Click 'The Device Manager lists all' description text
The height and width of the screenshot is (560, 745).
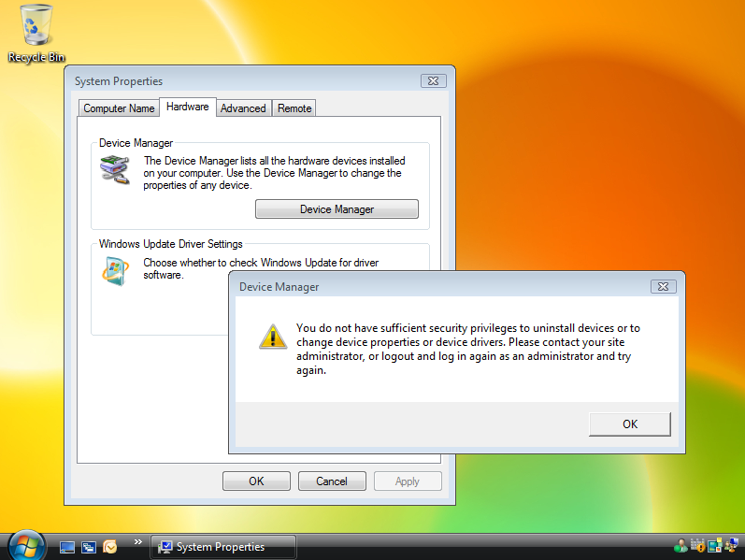coord(274,173)
